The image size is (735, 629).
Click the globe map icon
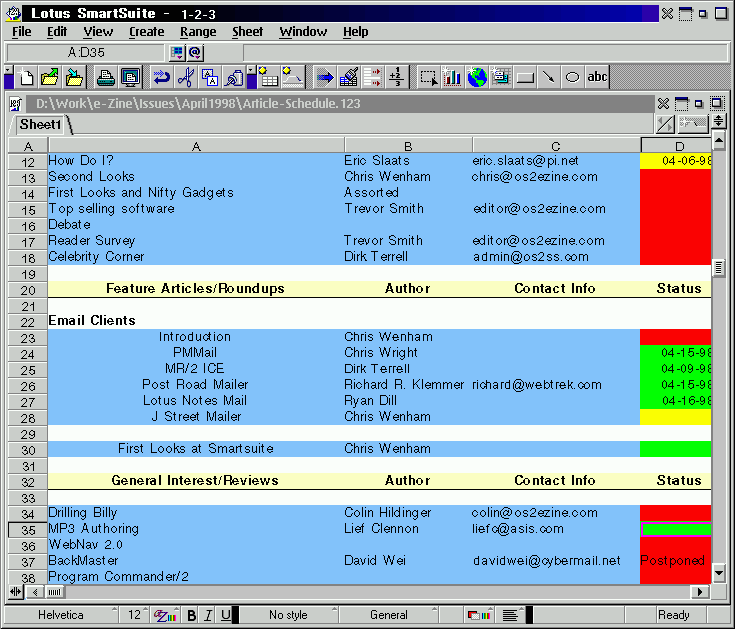coord(477,77)
